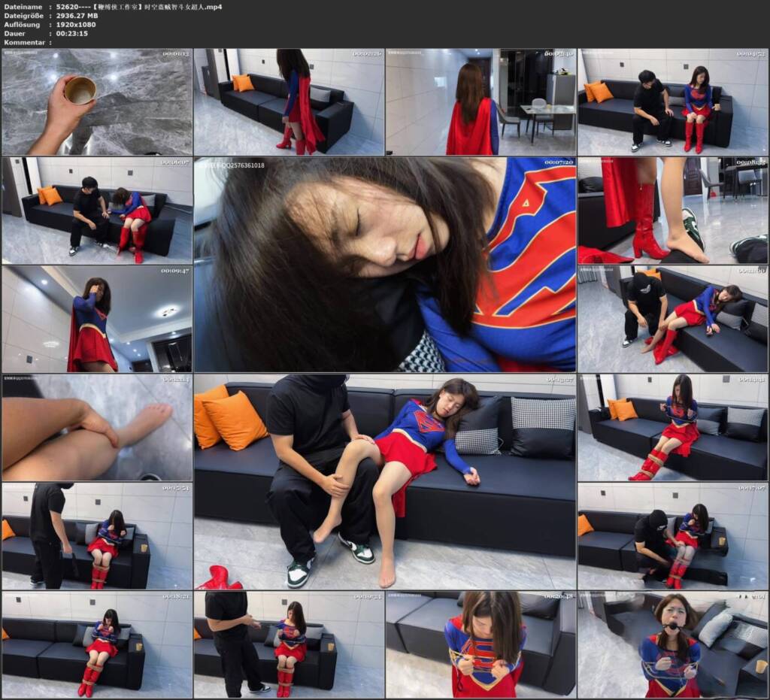Open the large close-up frame stamped 00:07:20
Screen dimensions: 770x700
coord(385,265)
